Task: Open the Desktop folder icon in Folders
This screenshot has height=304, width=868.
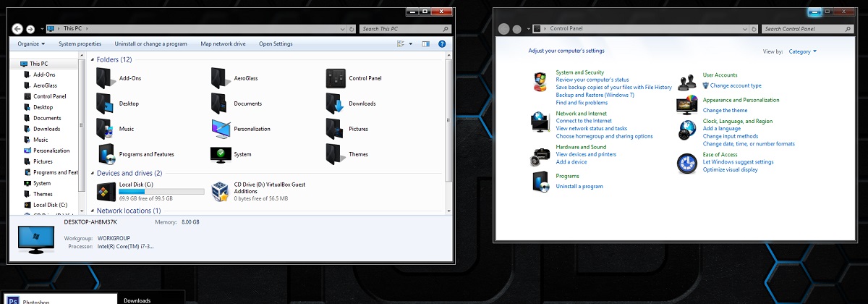Action: (106, 103)
